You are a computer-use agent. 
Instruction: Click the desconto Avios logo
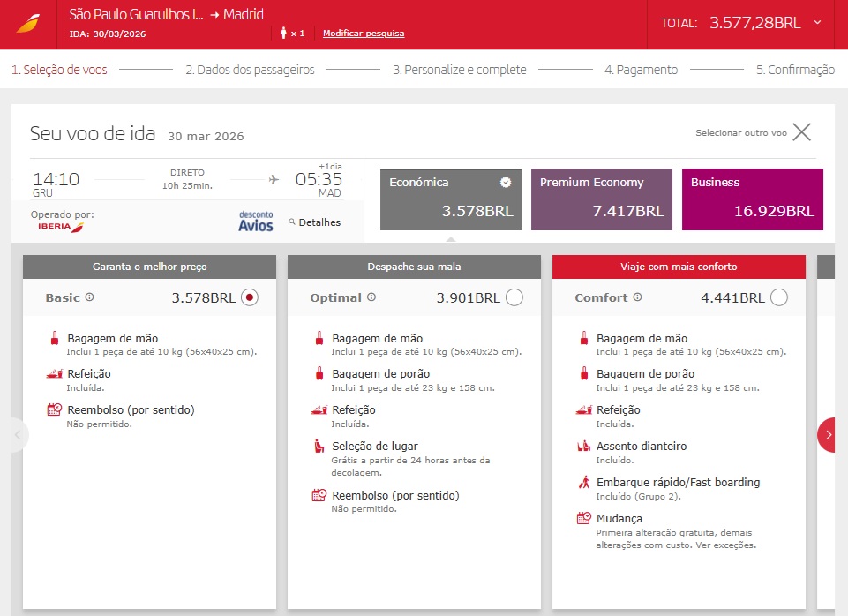pyautogui.click(x=256, y=222)
